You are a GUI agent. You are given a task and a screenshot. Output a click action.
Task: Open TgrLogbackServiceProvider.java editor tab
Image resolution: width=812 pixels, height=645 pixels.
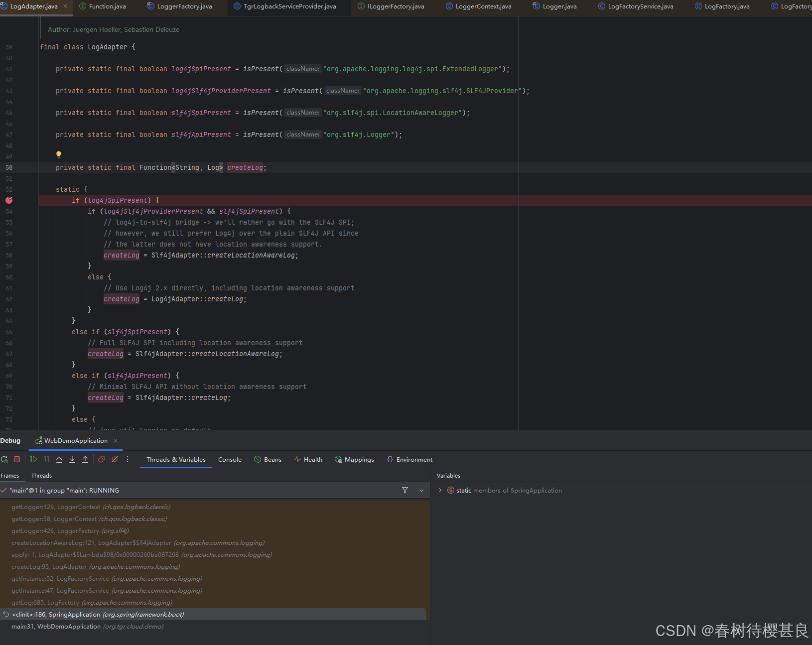click(285, 6)
